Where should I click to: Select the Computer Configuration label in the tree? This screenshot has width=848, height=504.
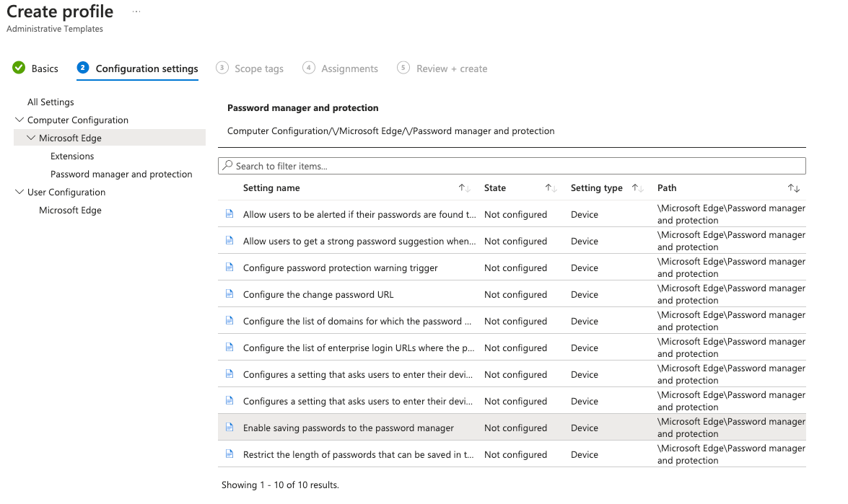point(78,120)
